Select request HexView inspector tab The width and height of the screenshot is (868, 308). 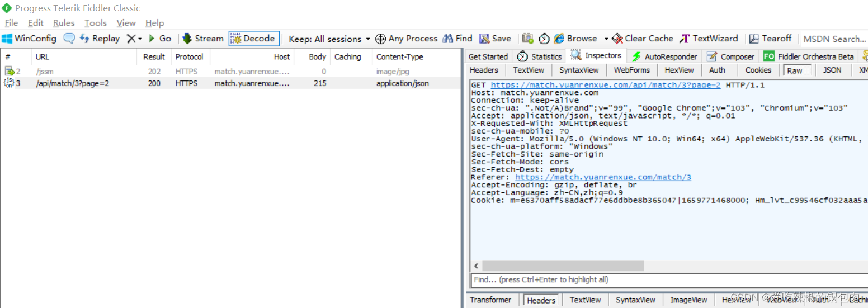point(679,70)
